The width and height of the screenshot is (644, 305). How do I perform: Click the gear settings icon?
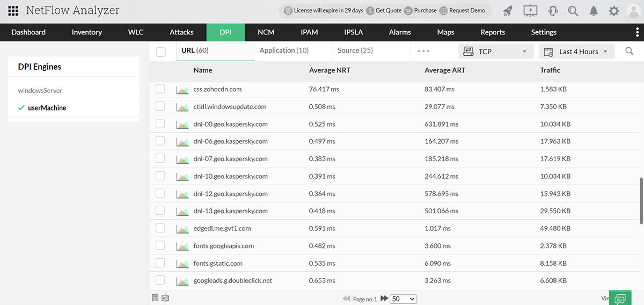[614, 11]
